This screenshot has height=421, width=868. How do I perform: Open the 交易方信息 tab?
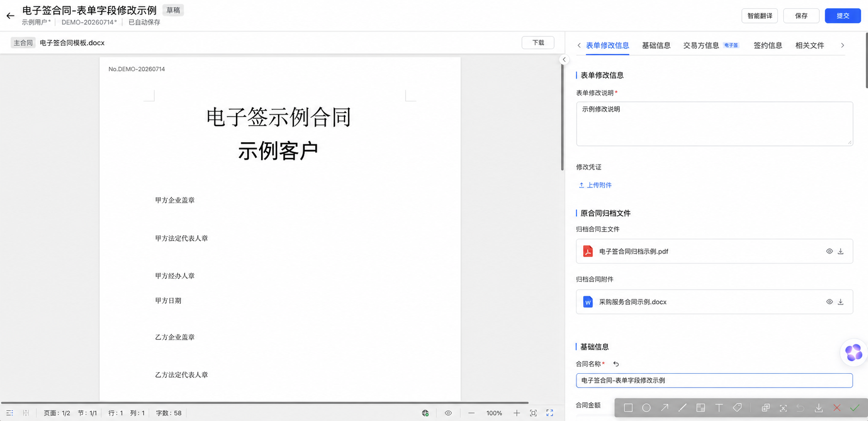[701, 45]
